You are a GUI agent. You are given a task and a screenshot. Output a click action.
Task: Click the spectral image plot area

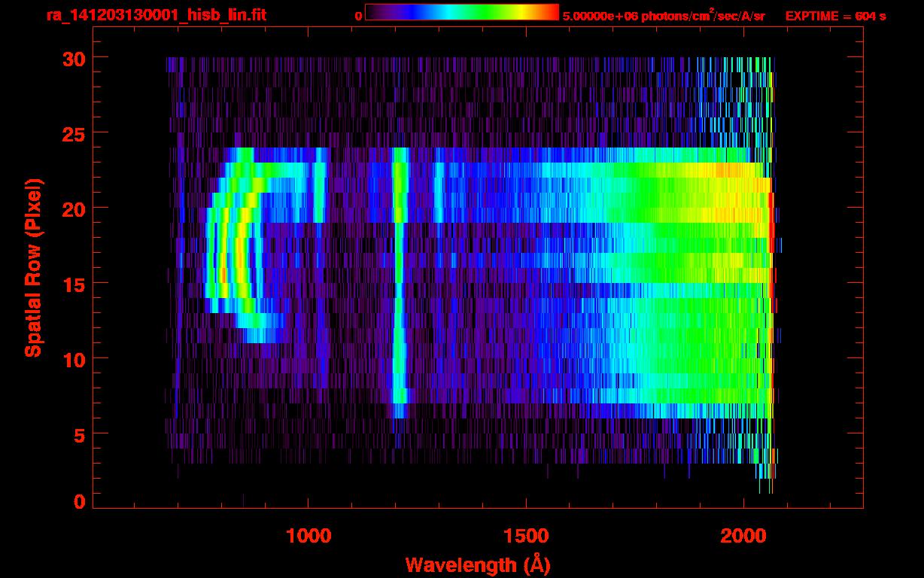478,267
